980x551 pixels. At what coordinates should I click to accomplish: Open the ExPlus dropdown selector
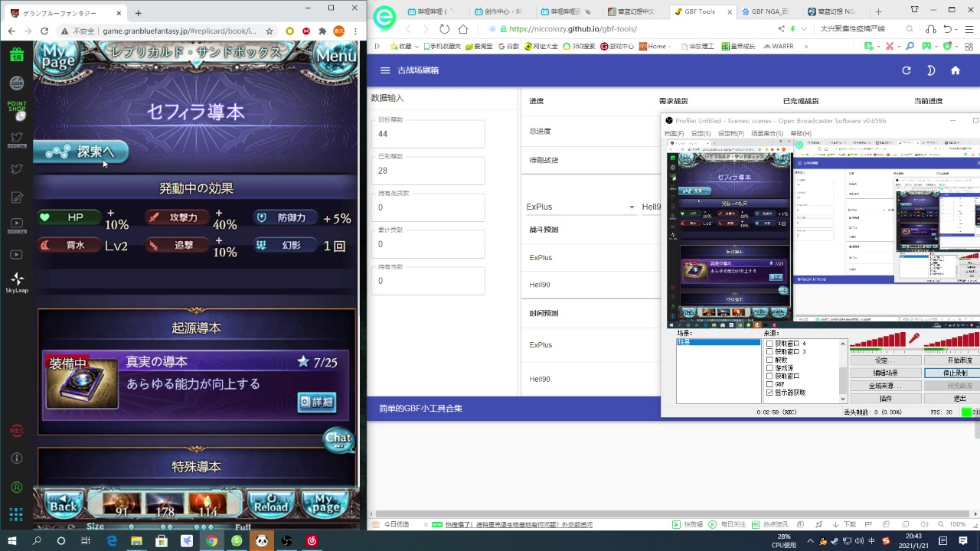coord(581,207)
